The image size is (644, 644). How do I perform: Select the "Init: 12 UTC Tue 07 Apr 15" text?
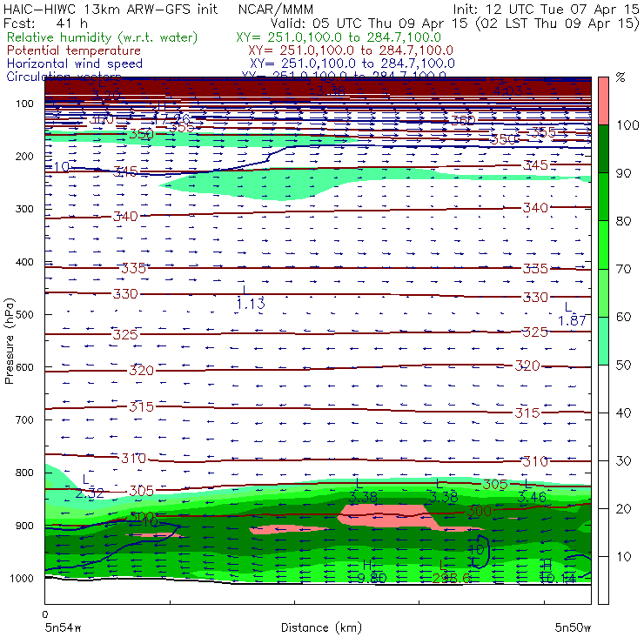click(547, 9)
